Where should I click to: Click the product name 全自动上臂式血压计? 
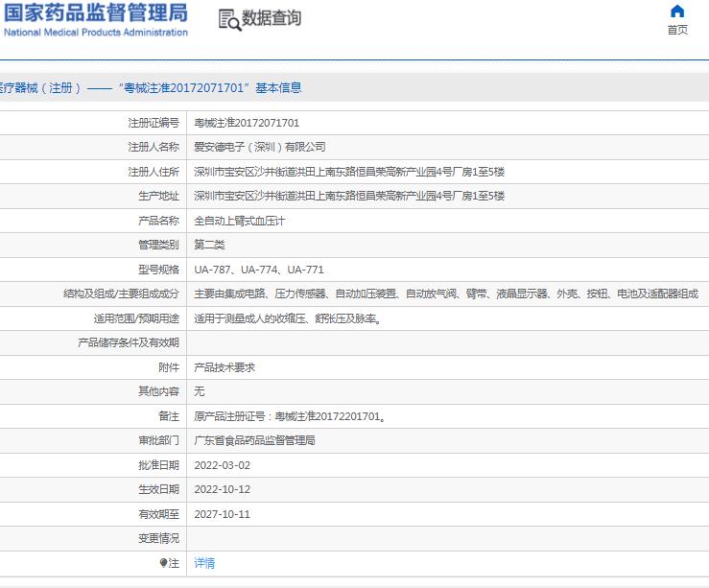coord(239,221)
